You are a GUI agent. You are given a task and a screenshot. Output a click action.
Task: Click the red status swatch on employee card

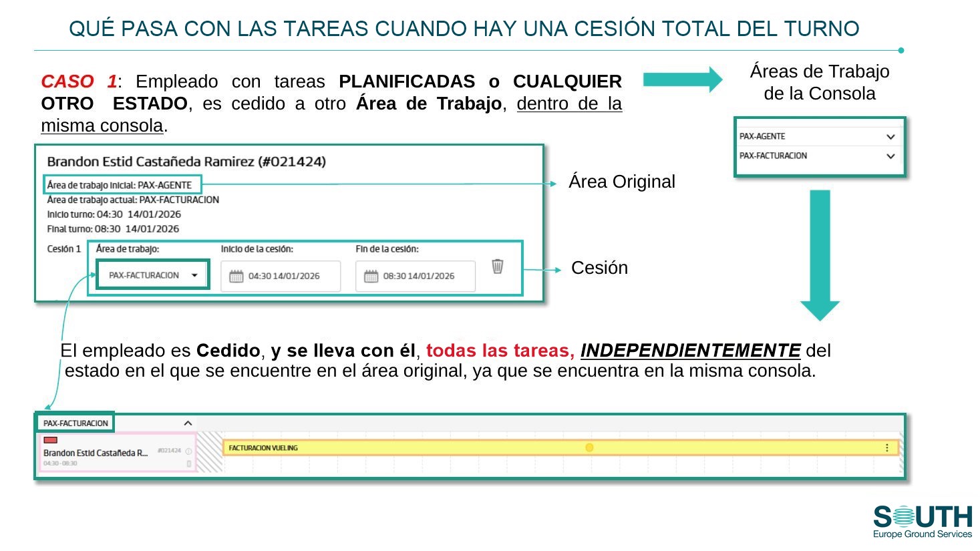coord(50,440)
